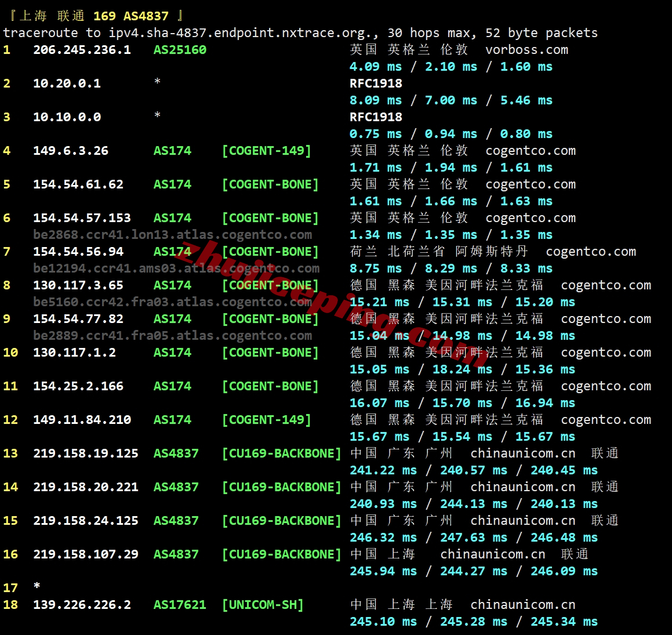Select the latency value '1.34 ms'
672x635 pixels.
(x=376, y=235)
